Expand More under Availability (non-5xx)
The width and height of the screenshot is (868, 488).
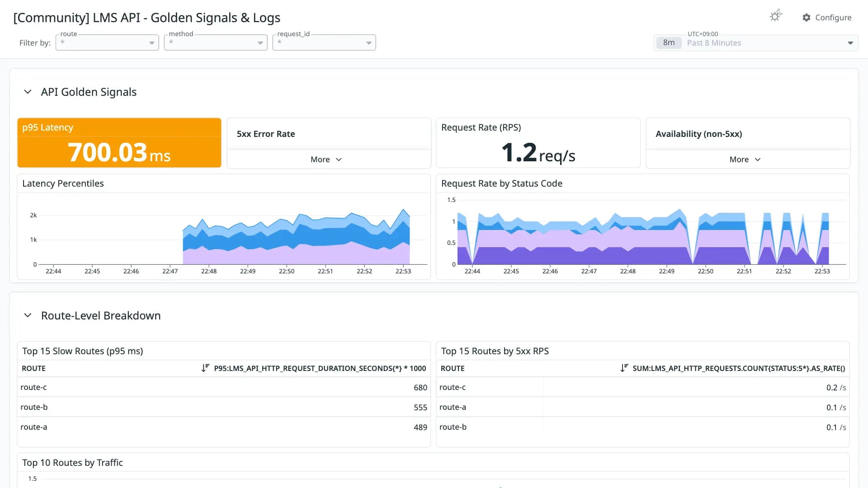(x=745, y=159)
